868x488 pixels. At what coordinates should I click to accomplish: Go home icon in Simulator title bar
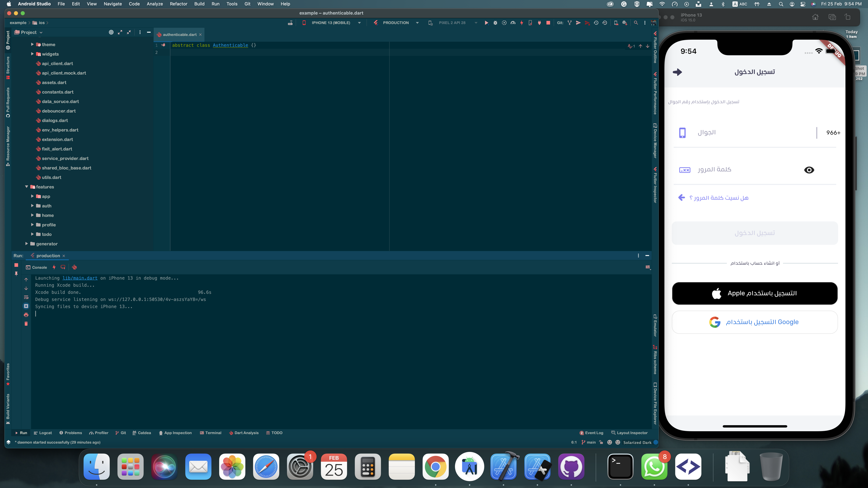815,17
